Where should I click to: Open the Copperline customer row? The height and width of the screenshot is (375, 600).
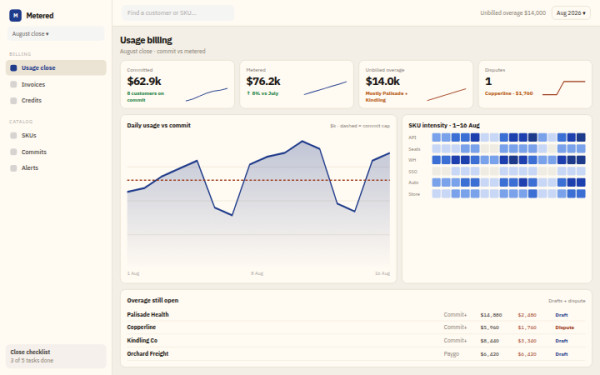point(356,327)
